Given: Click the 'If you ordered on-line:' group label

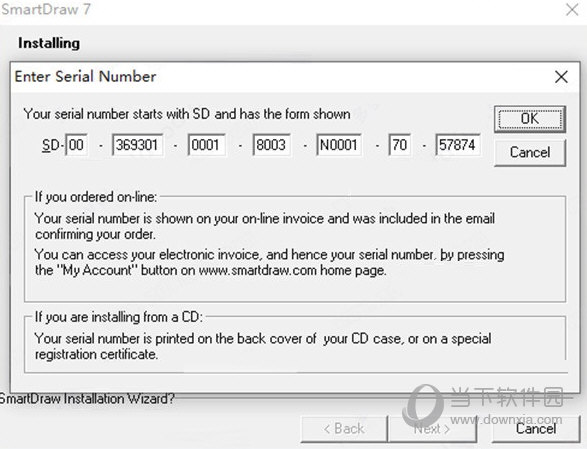Looking at the screenshot, I should [96, 197].
